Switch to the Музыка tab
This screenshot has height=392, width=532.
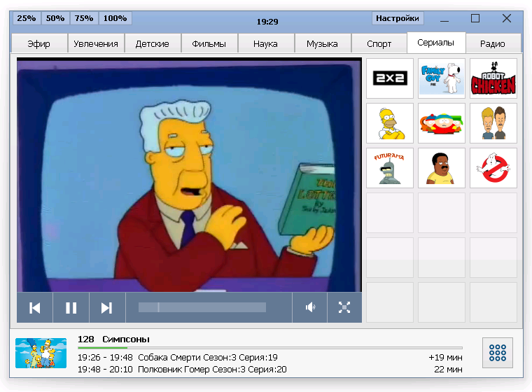pos(322,44)
